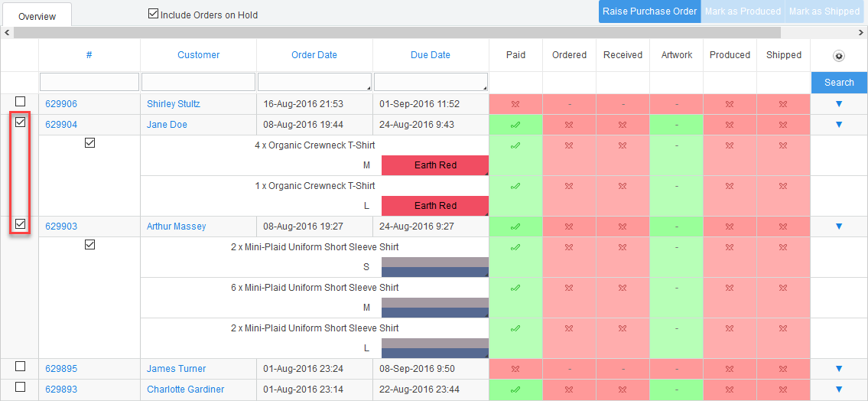Expand the dropdown arrow for order 629906

pyautogui.click(x=839, y=104)
